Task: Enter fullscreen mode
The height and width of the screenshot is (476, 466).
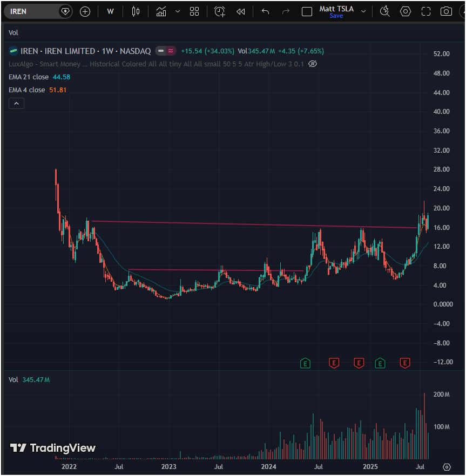Action: coord(426,12)
